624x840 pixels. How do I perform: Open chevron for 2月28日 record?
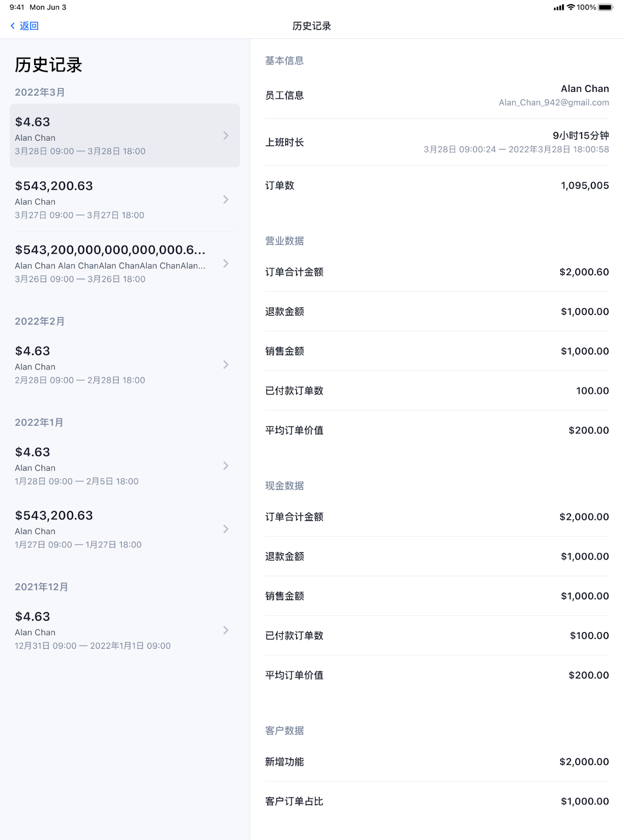click(226, 364)
